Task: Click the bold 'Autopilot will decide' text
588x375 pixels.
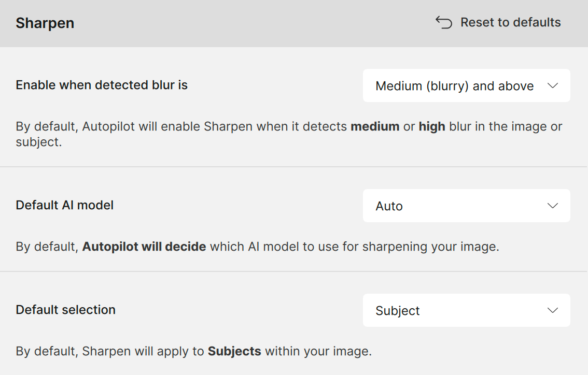Action: pos(144,247)
